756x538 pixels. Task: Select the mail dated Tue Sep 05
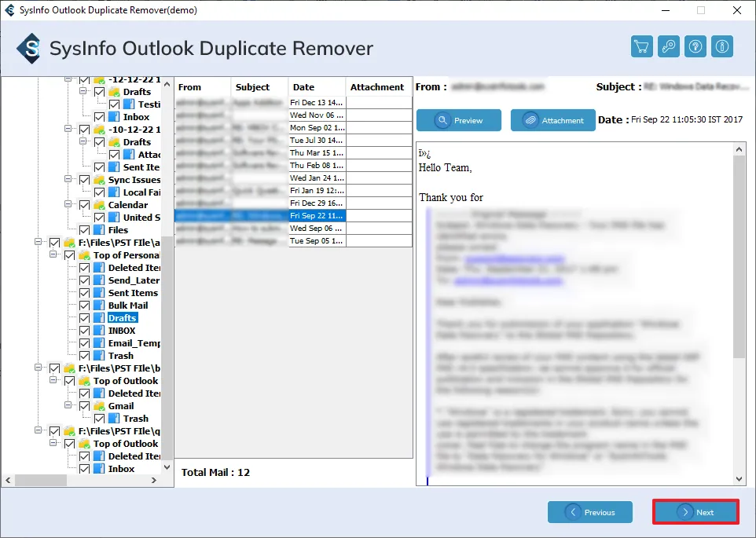point(293,241)
